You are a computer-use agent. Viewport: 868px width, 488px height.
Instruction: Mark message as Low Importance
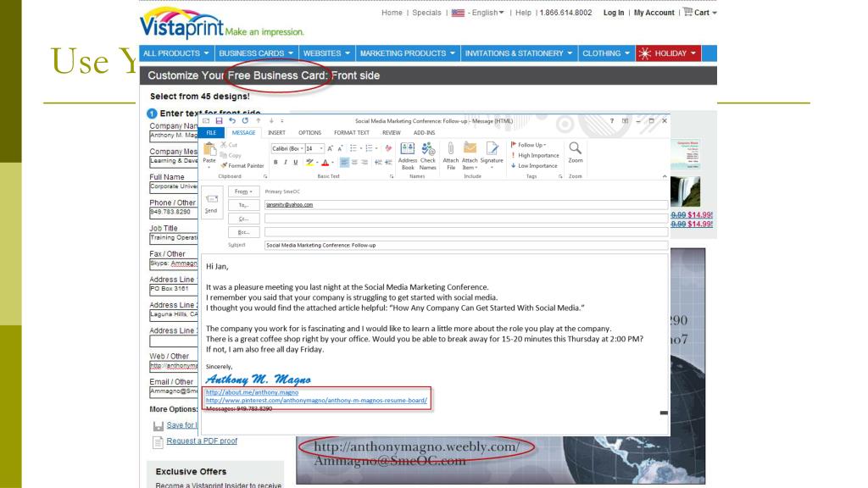pos(534,165)
